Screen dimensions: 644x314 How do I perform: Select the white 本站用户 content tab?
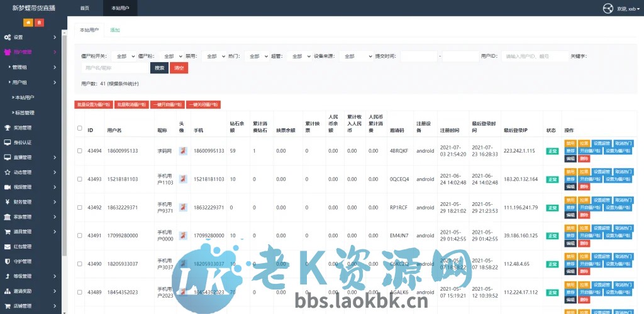(89, 30)
